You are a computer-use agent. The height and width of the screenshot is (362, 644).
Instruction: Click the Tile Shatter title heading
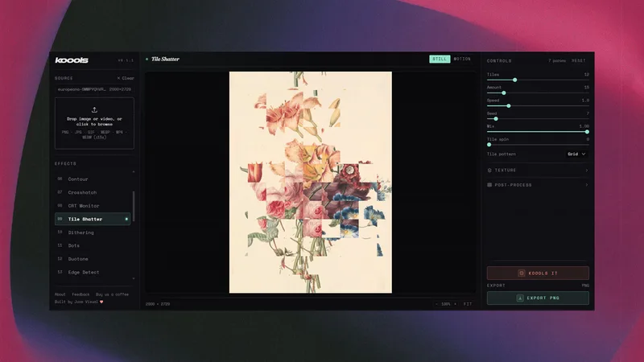click(x=165, y=59)
